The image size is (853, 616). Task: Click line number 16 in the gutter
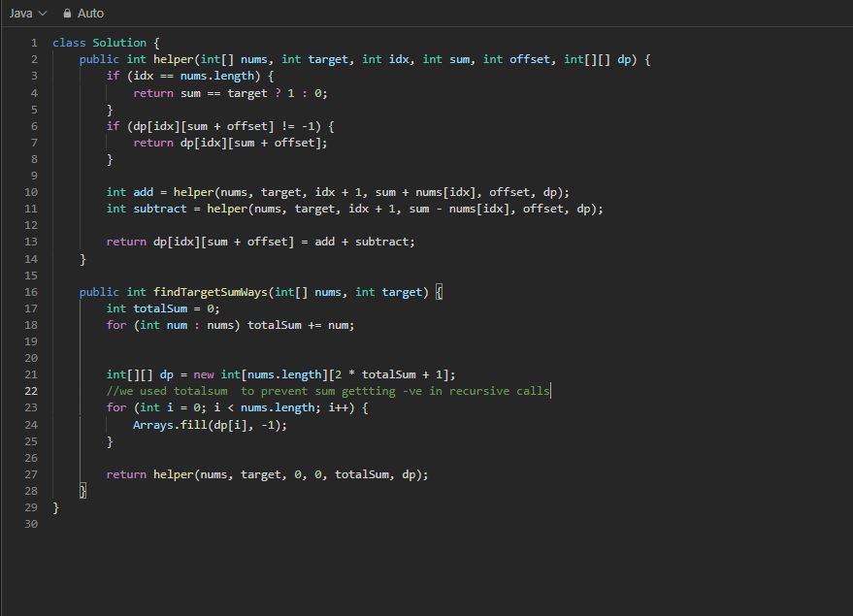(x=31, y=292)
